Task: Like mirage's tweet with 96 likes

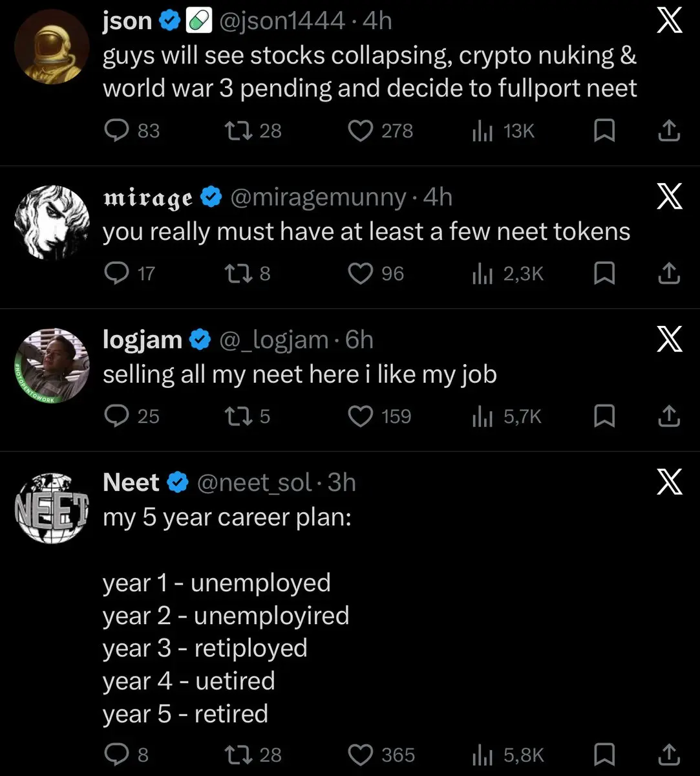Action: pos(361,274)
